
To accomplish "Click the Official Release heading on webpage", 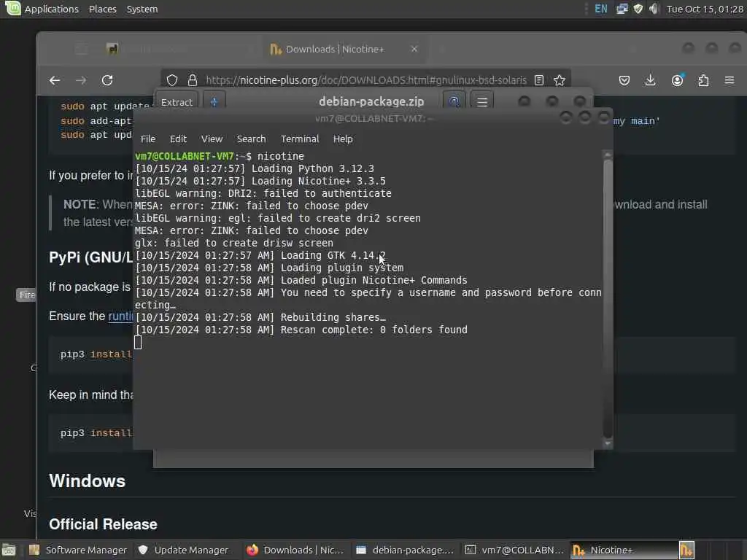I will (103, 524).
